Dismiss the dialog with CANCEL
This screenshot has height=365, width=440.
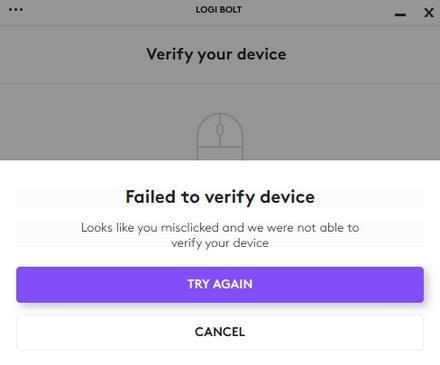click(x=220, y=332)
